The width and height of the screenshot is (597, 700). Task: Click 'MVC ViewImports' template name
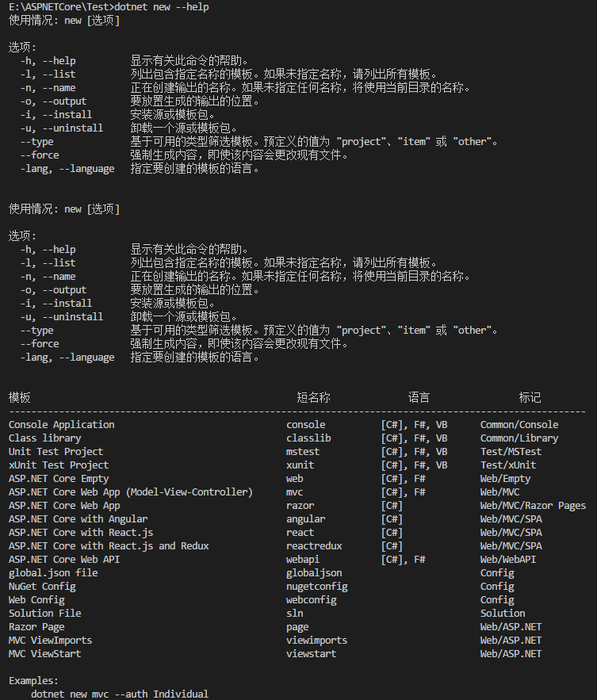(51, 641)
